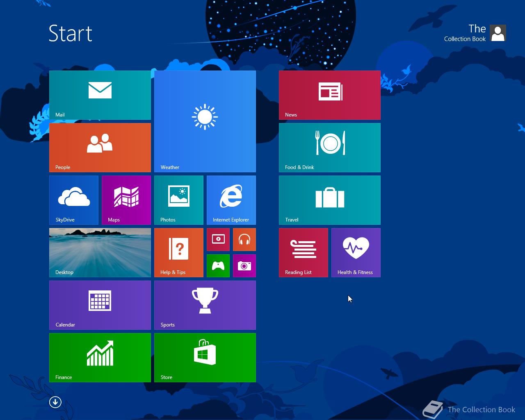This screenshot has width=525, height=420.
Task: Open the Food & Drink tile
Action: tap(330, 148)
